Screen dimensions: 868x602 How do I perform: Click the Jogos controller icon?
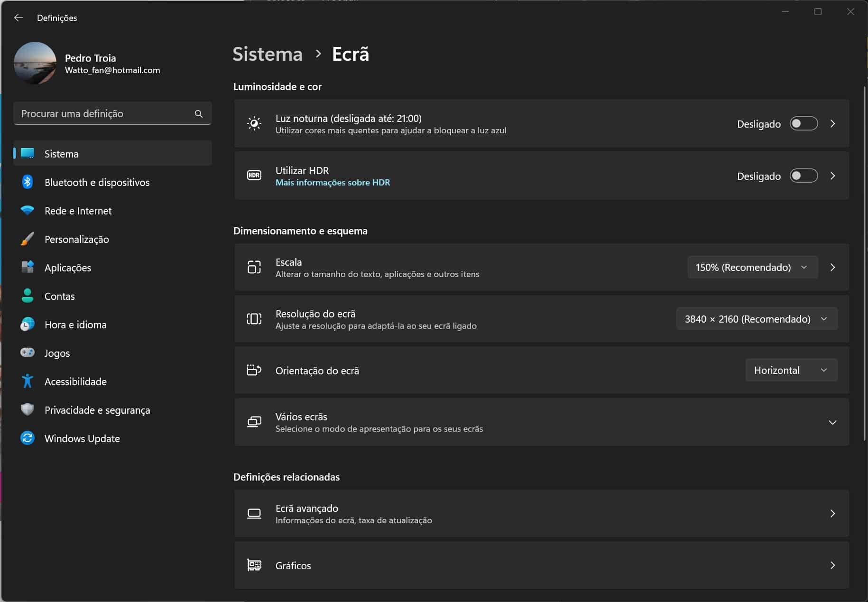pos(28,352)
